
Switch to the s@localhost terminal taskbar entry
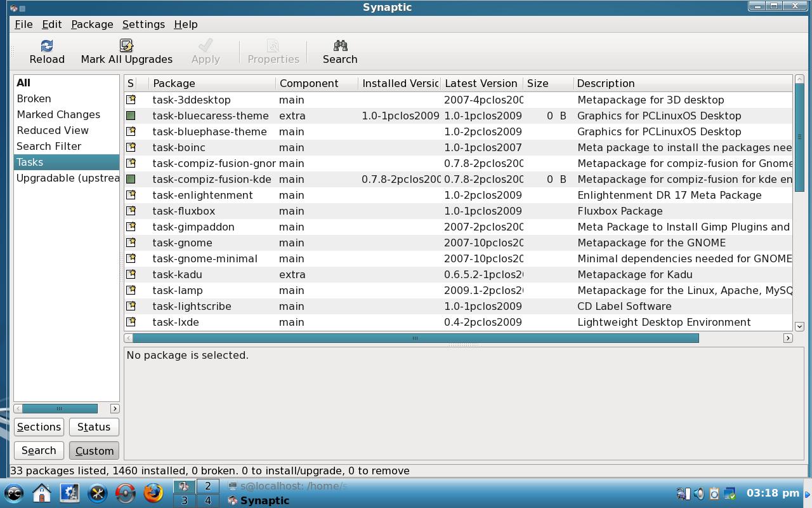tap(287, 486)
